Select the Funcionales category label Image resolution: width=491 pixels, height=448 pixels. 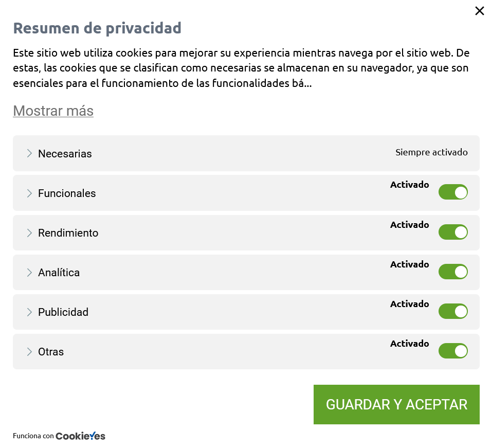tap(67, 193)
